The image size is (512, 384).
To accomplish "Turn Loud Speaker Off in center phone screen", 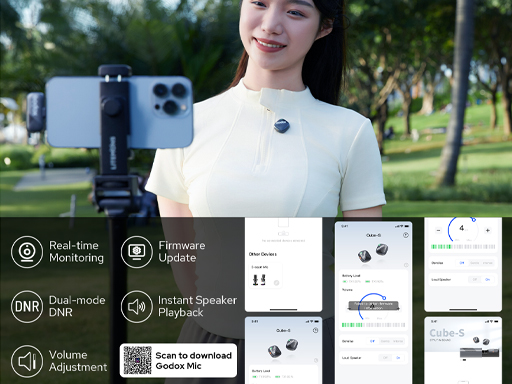I will (x=385, y=358).
